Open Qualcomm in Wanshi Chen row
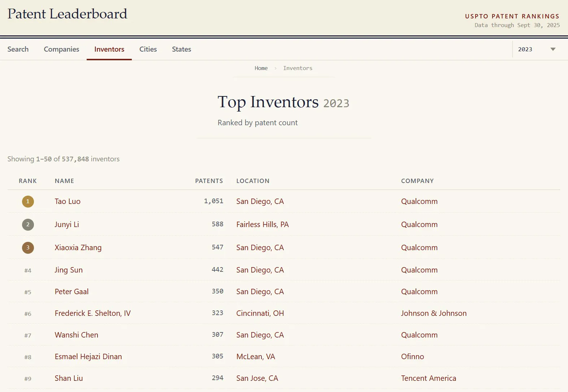 tap(419, 335)
